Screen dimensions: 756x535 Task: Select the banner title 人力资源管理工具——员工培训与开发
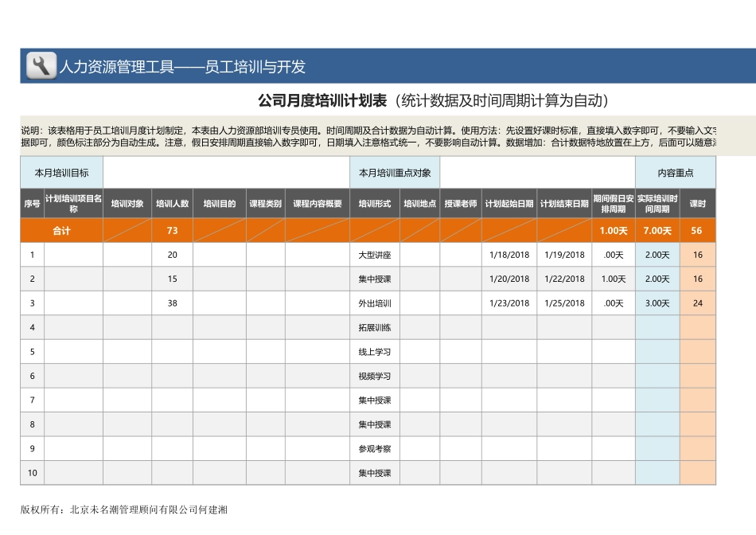click(x=182, y=67)
